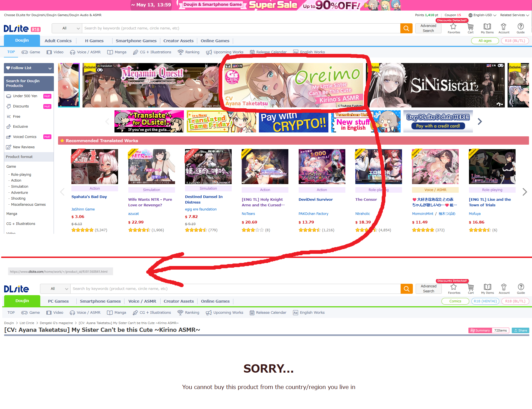Open Role-playing under Game in the sidebar

(x=21, y=175)
